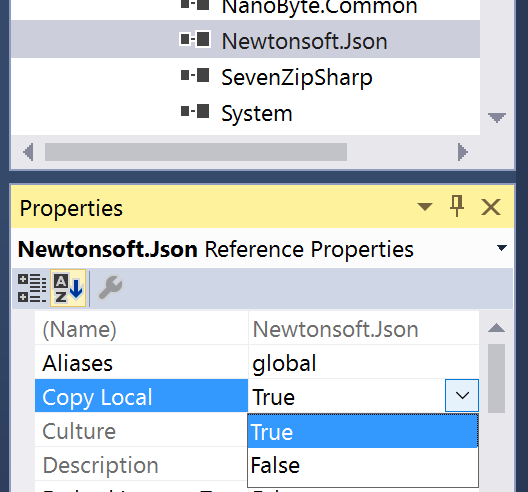Click the horizontal scroll right arrow

point(463,152)
